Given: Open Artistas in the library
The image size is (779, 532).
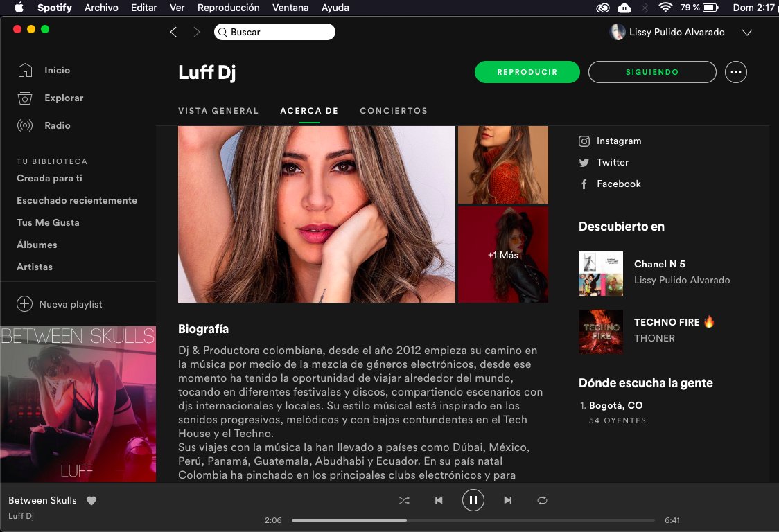Looking at the screenshot, I should click(35, 267).
